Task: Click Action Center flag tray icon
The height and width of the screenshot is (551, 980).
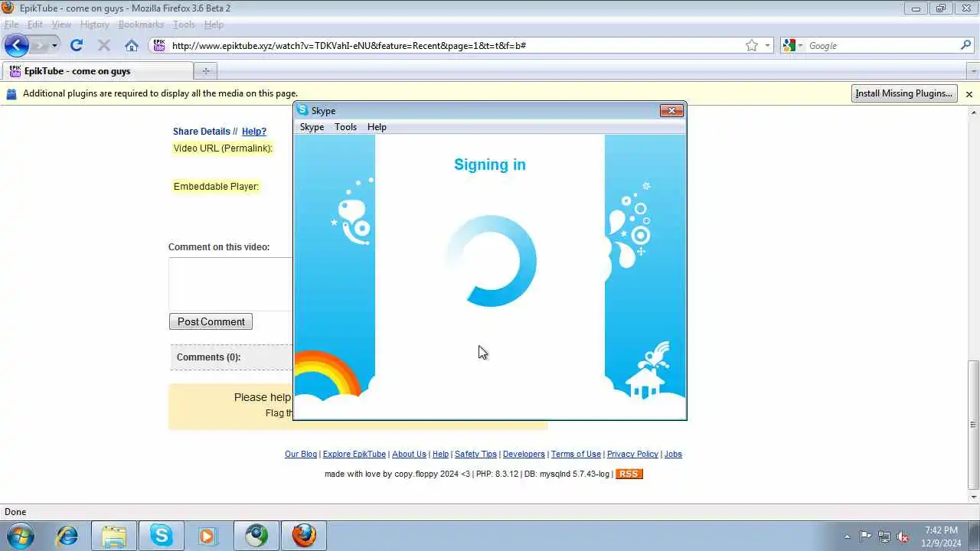Action: coord(865,536)
